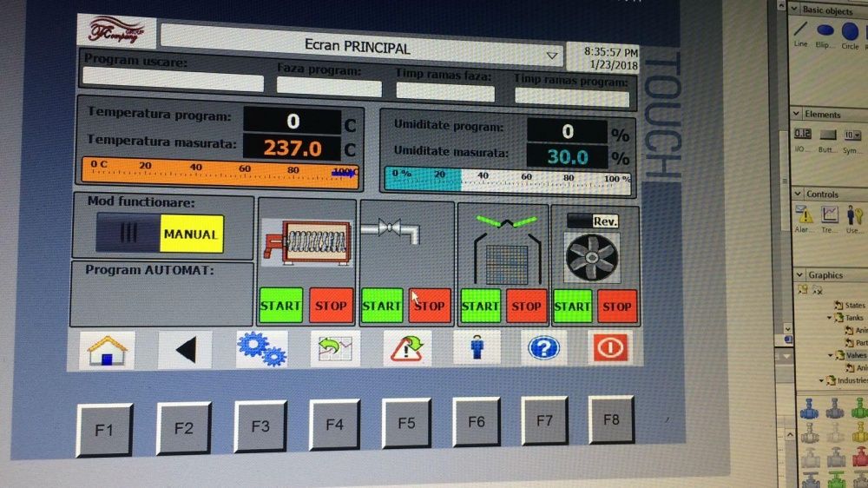Screen dimensions: 868x488
Task: Select the Alarm view control
Action: [x=804, y=218]
